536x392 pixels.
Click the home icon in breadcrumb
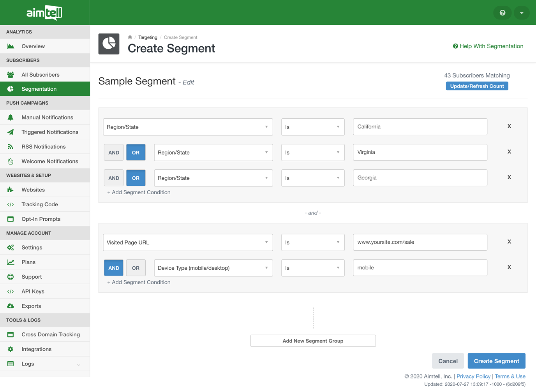tap(130, 37)
